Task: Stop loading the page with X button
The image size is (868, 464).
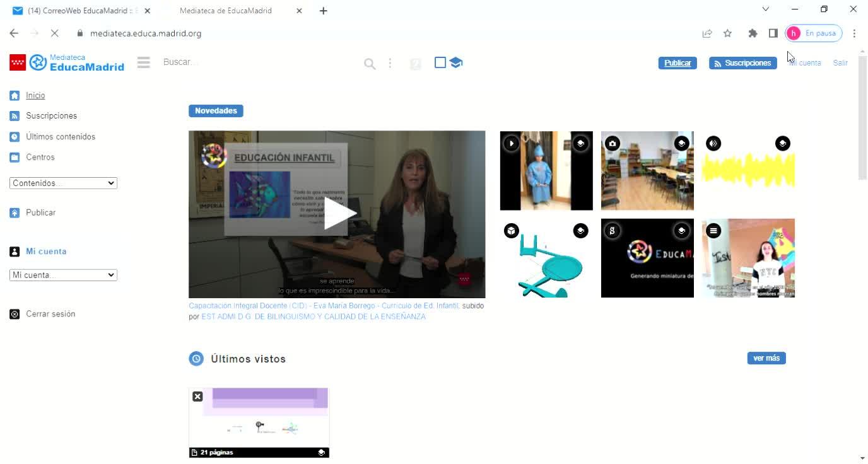Action: 55,33
